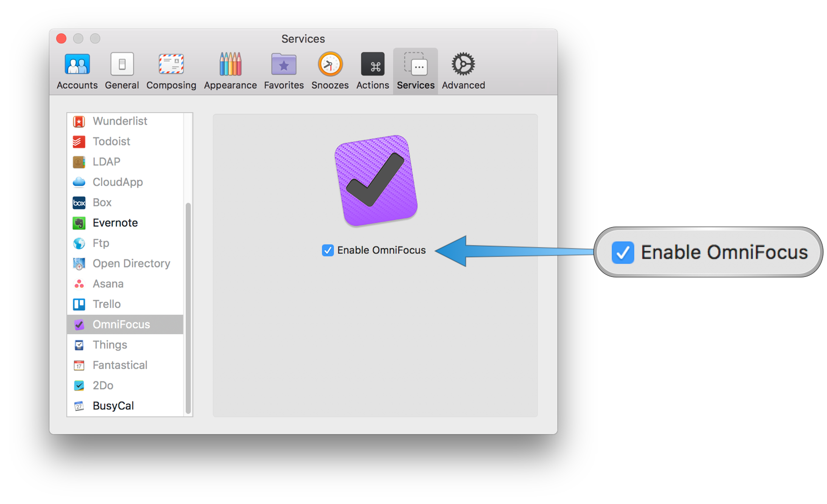This screenshot has width=827, height=504.
Task: Select the Ftp globe icon
Action: [x=79, y=244]
